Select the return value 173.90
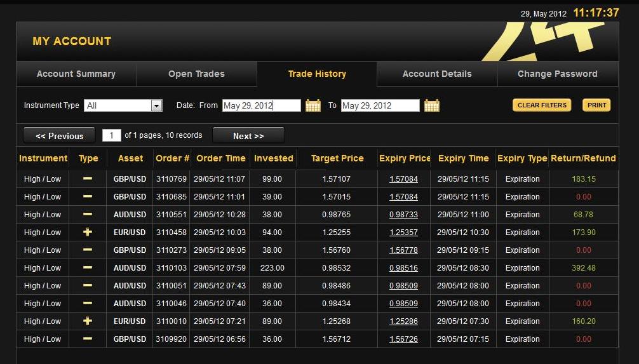This screenshot has width=639, height=364. tap(584, 233)
